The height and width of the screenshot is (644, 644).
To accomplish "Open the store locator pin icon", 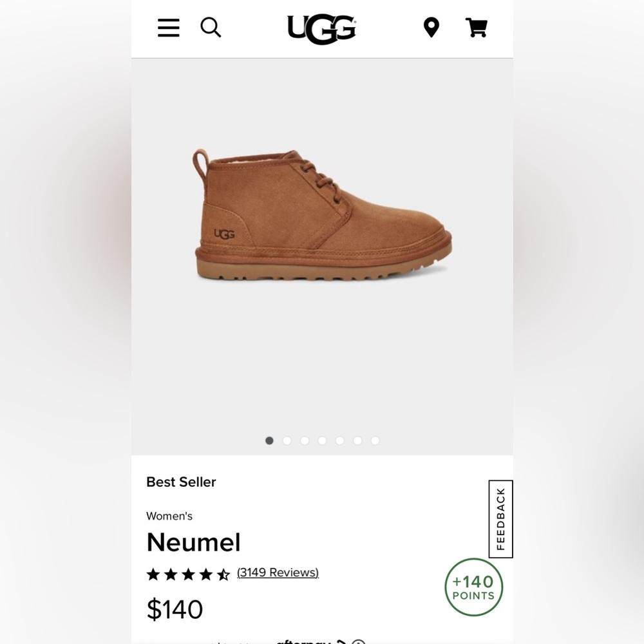I will click(431, 28).
